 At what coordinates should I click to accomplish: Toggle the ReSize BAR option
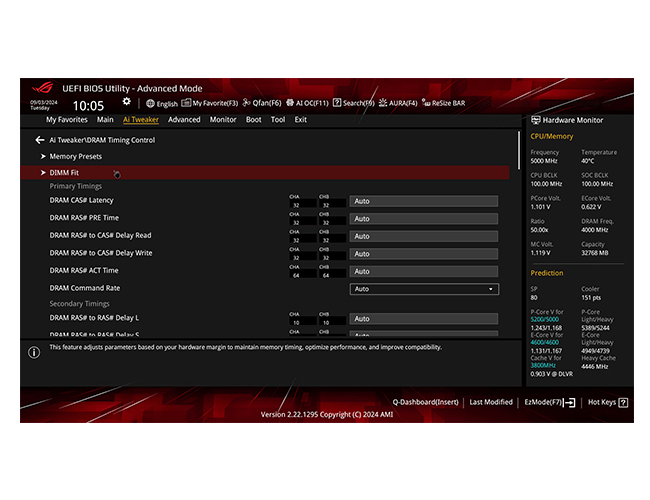click(x=443, y=103)
